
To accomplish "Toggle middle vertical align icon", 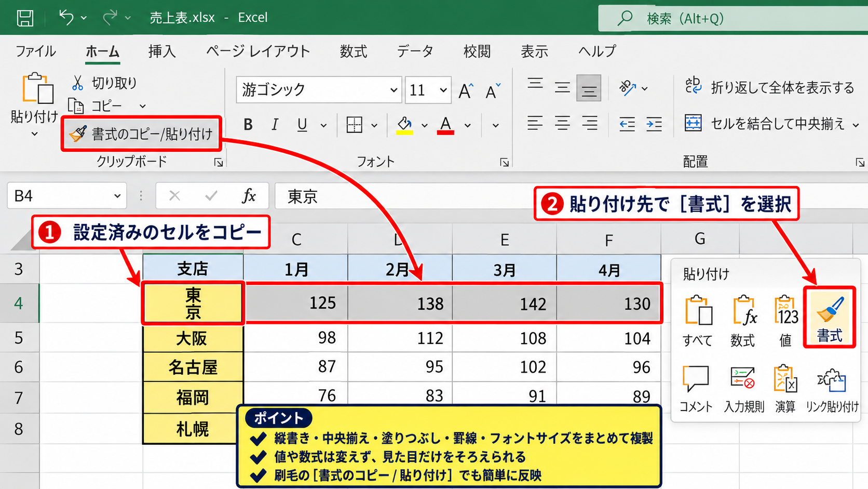I will (562, 87).
